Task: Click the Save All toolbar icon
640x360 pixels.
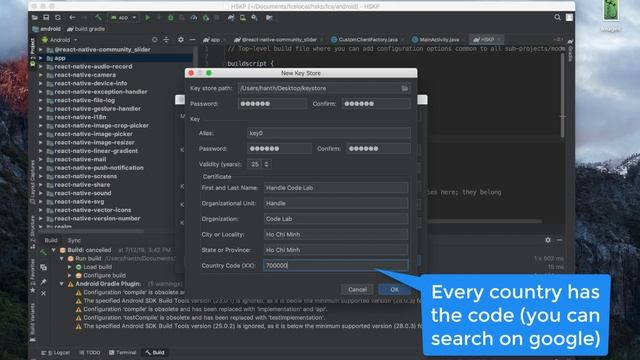Action: pyautogui.click(x=46, y=18)
